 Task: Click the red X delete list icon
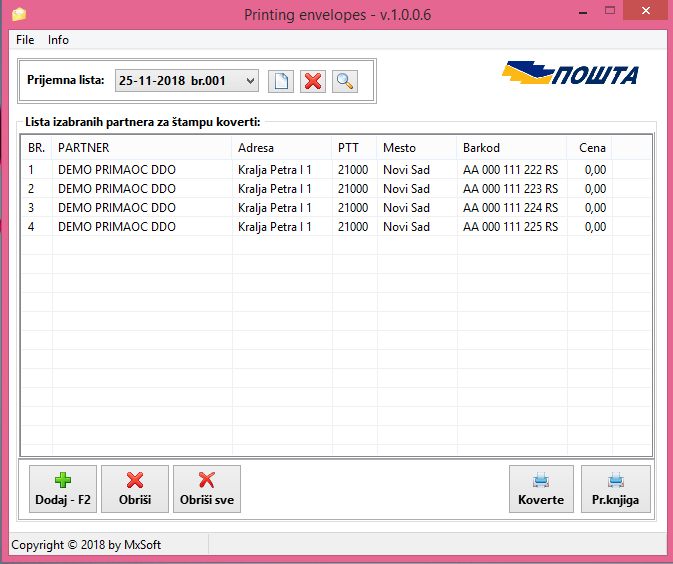click(313, 81)
